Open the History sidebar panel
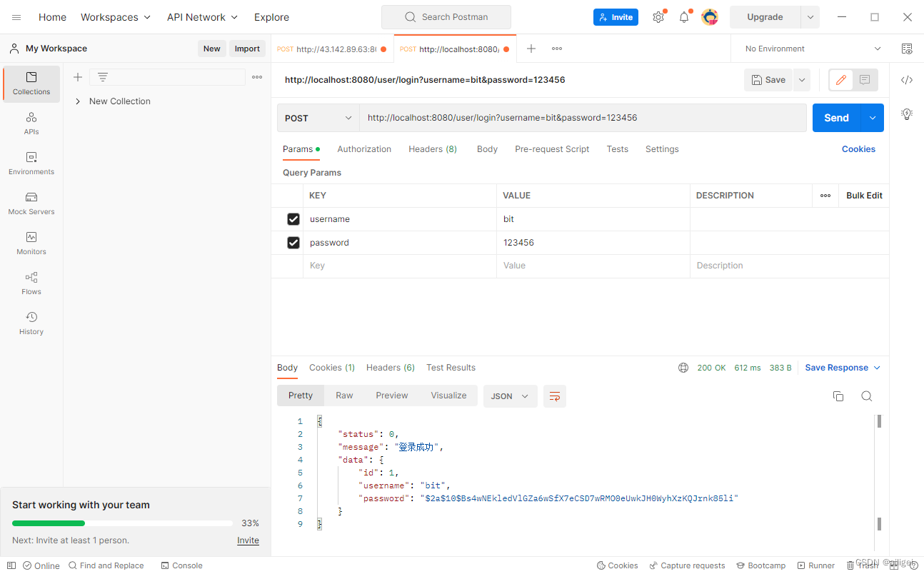The height and width of the screenshot is (574, 924). pyautogui.click(x=31, y=323)
